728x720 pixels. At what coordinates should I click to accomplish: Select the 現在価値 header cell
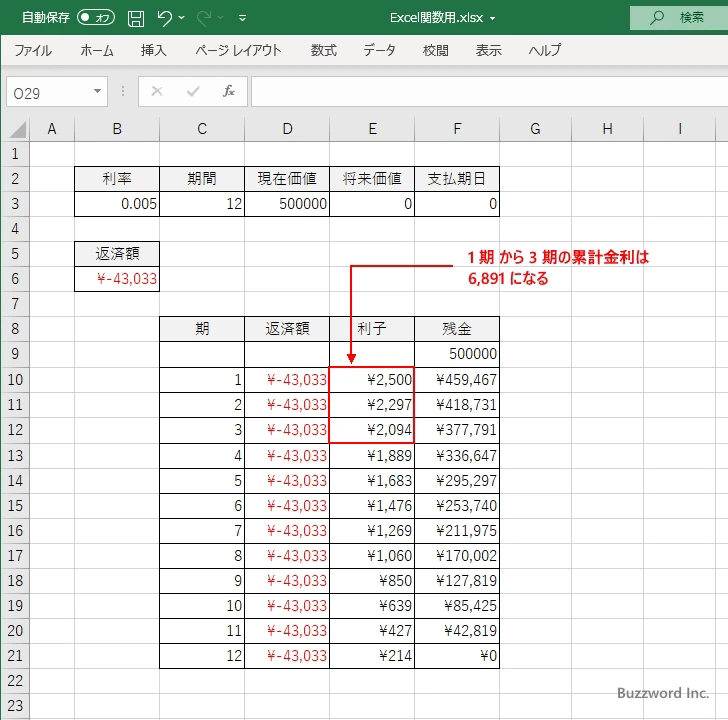pos(287,179)
